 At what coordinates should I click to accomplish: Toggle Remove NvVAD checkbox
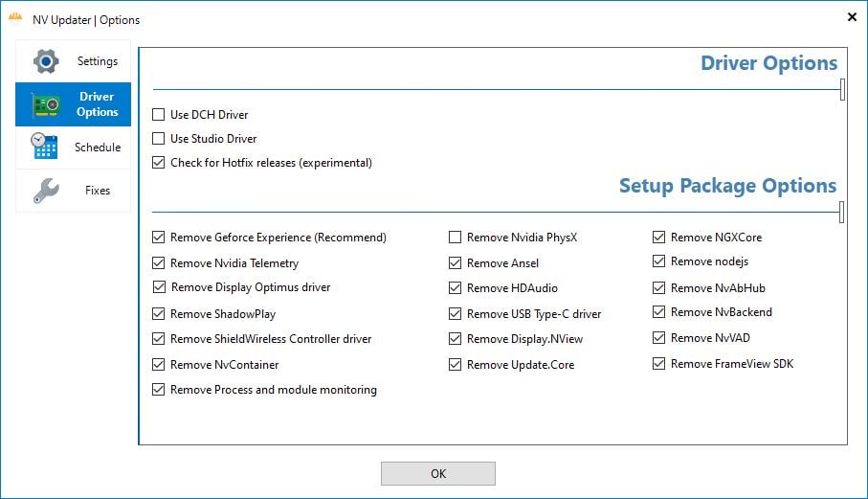[658, 338]
